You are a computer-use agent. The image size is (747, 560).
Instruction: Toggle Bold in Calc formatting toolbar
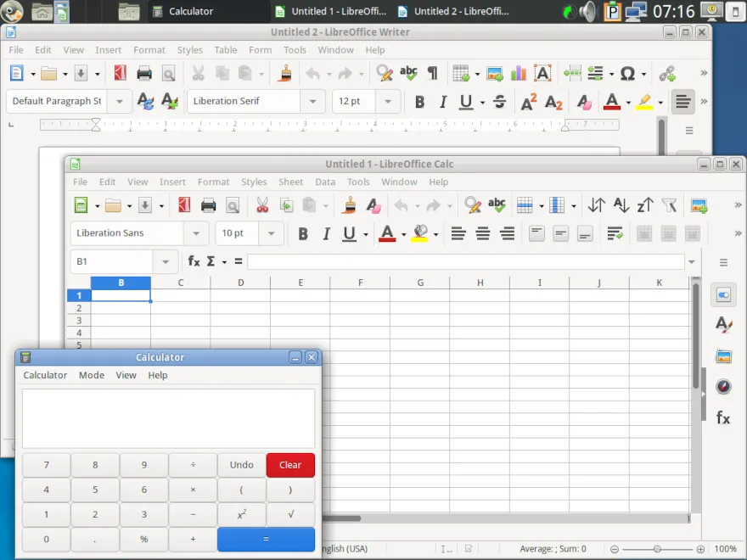pyautogui.click(x=303, y=233)
